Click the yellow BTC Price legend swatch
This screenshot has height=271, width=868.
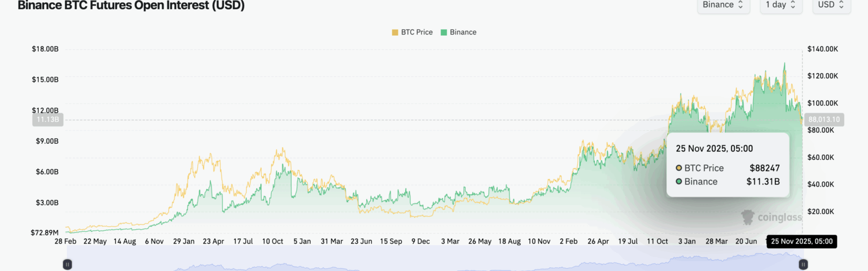(x=395, y=33)
